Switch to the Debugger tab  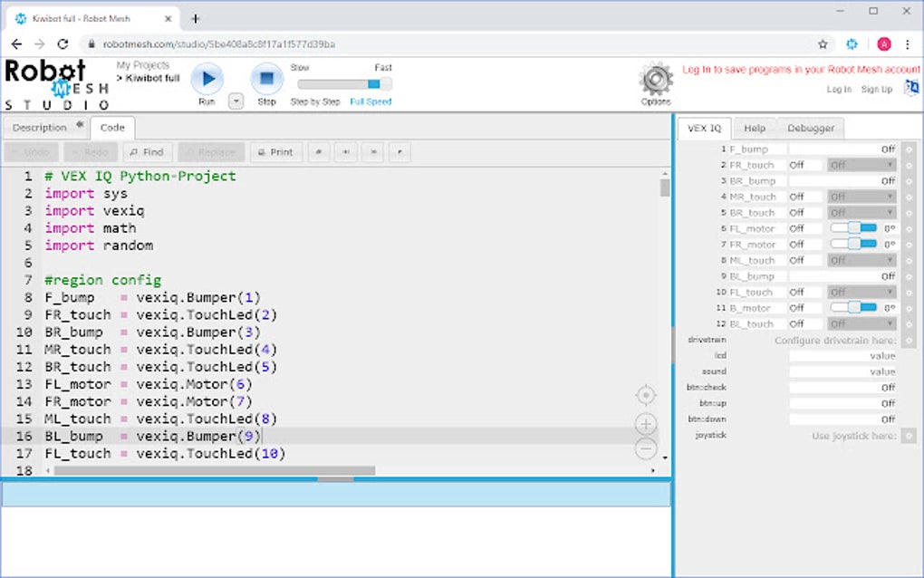(x=810, y=128)
